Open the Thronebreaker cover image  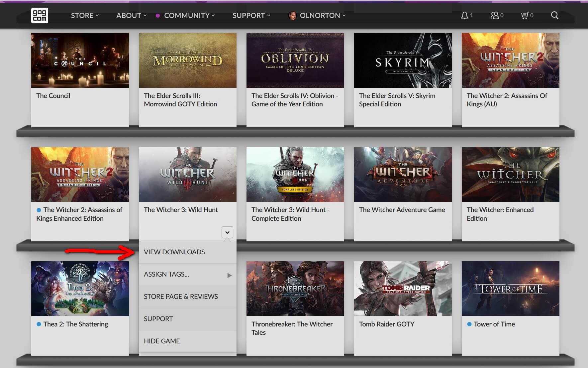(295, 289)
